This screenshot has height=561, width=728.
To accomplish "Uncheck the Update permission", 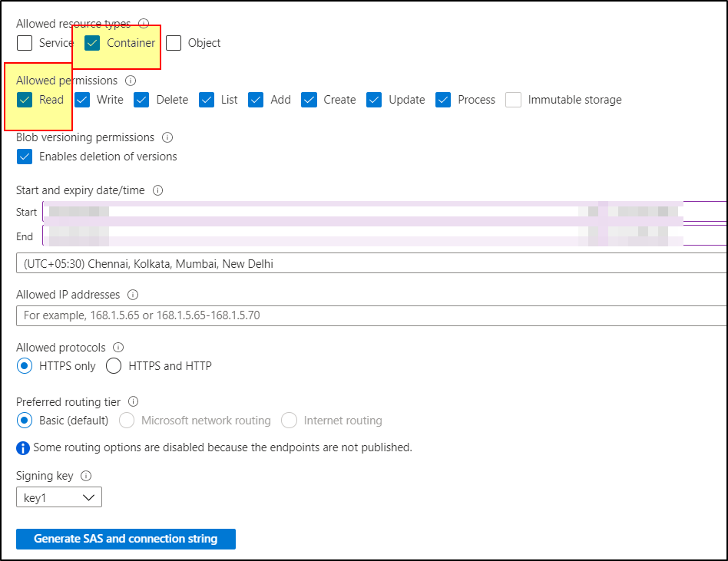I will point(374,100).
